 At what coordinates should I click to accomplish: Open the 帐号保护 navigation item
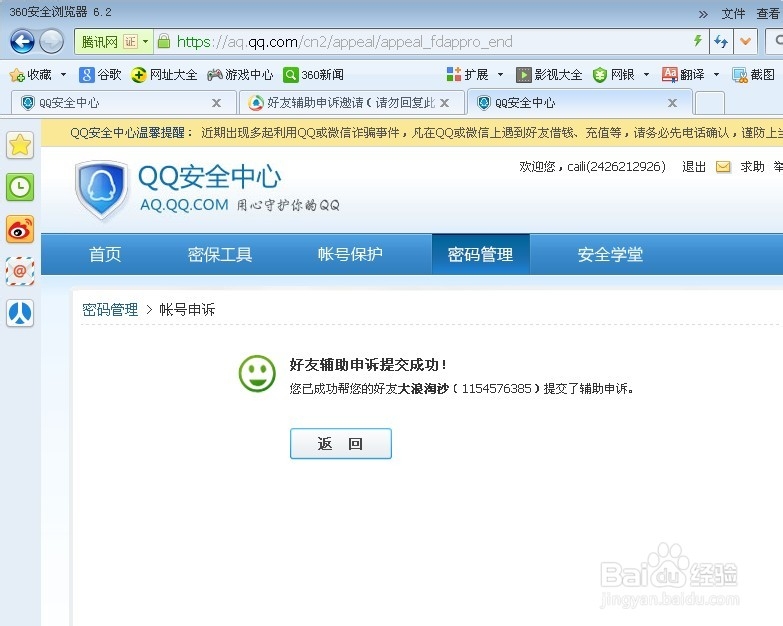[x=350, y=254]
